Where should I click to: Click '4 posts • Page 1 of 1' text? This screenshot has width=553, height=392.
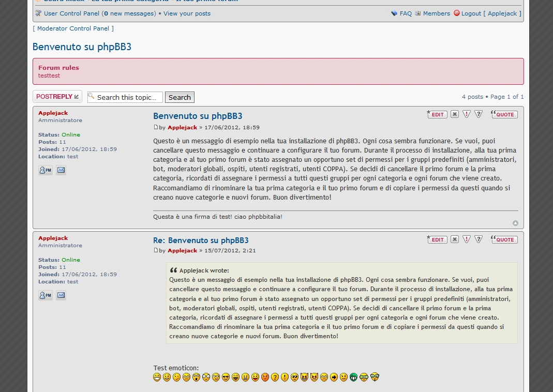click(x=492, y=97)
